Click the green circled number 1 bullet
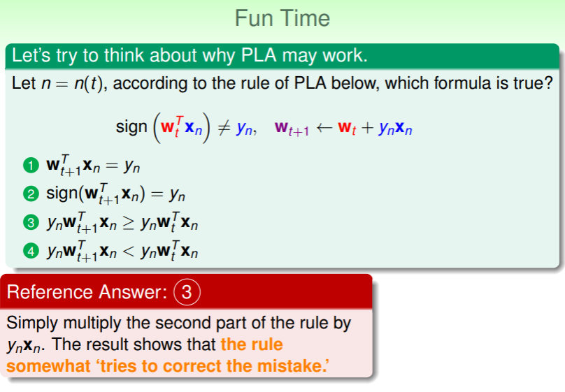This screenshot has width=565, height=392. click(29, 166)
